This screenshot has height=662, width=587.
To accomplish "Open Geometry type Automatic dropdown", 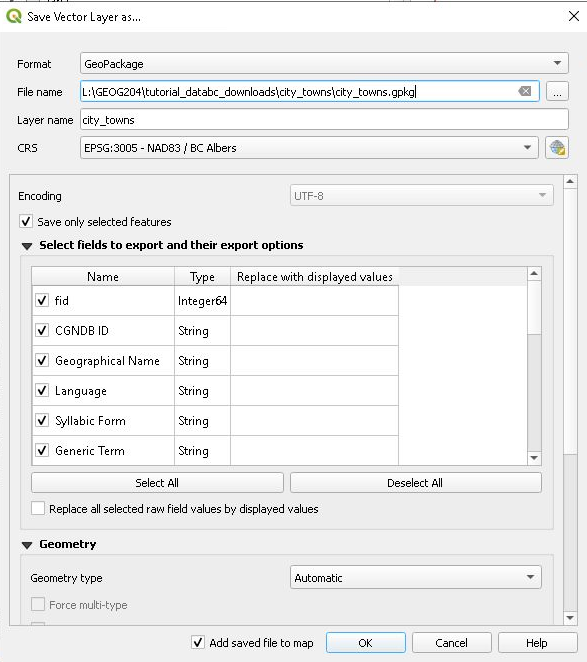I will (416, 577).
